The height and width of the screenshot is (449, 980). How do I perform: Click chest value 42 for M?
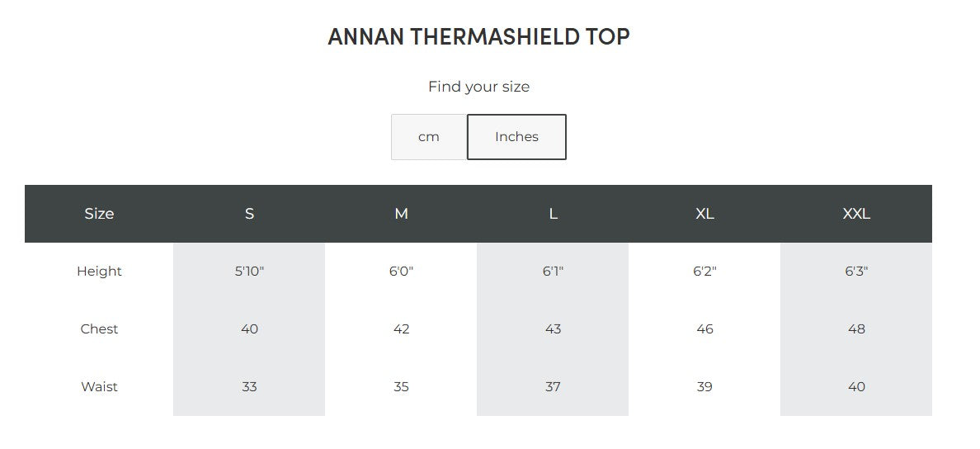401,329
